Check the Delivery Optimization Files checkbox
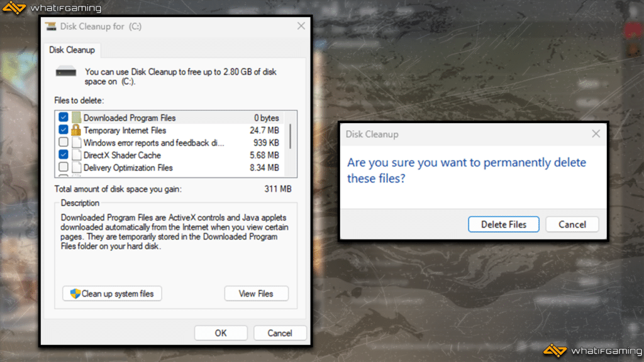Screen dimensions: 644x362 coord(64,168)
